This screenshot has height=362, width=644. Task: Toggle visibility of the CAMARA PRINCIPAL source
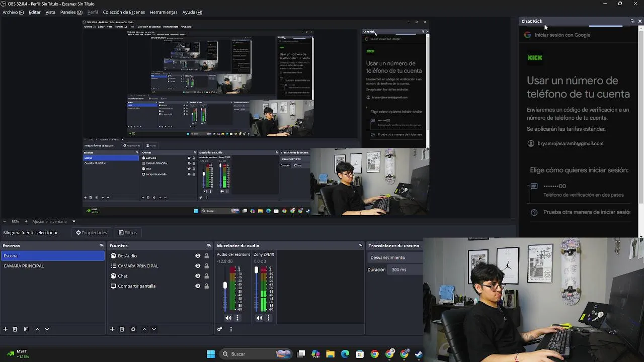point(198,266)
